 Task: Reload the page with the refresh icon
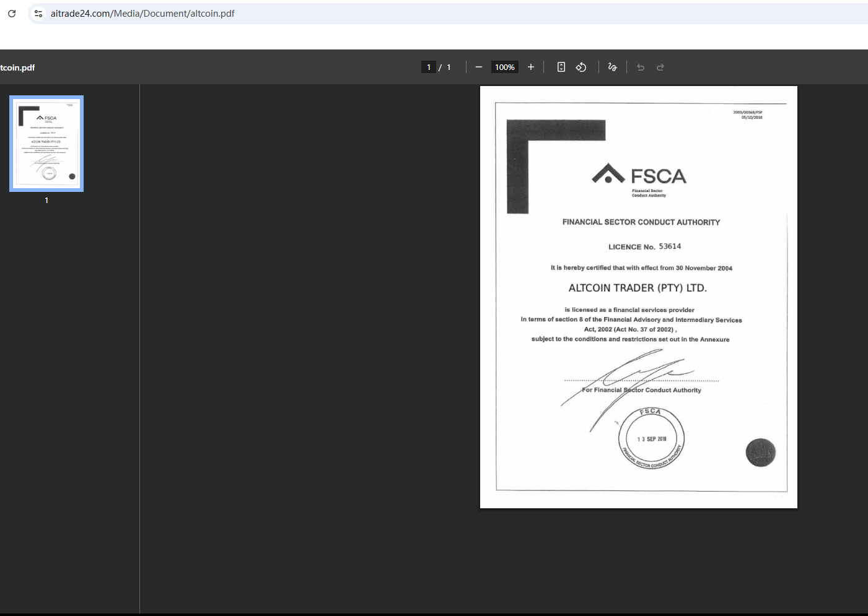[12, 13]
